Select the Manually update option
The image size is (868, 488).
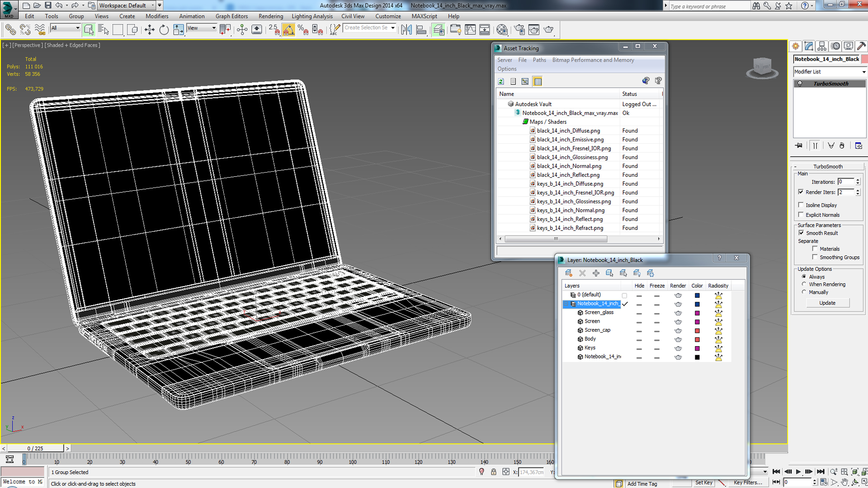point(804,292)
